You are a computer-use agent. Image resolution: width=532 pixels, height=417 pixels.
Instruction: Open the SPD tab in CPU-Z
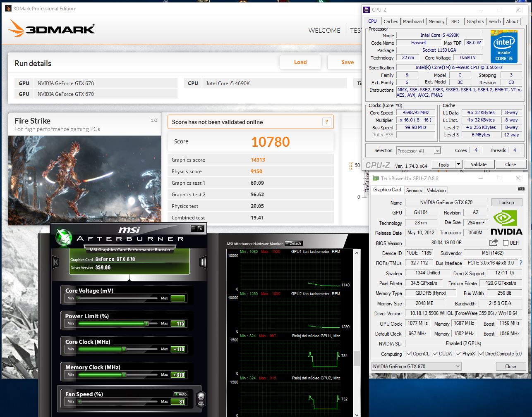click(x=455, y=21)
